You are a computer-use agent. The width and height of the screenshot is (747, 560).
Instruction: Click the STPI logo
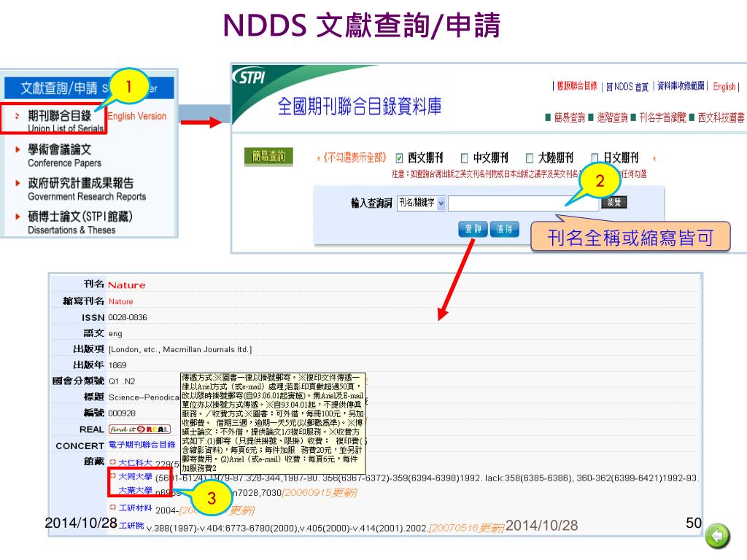[x=249, y=76]
